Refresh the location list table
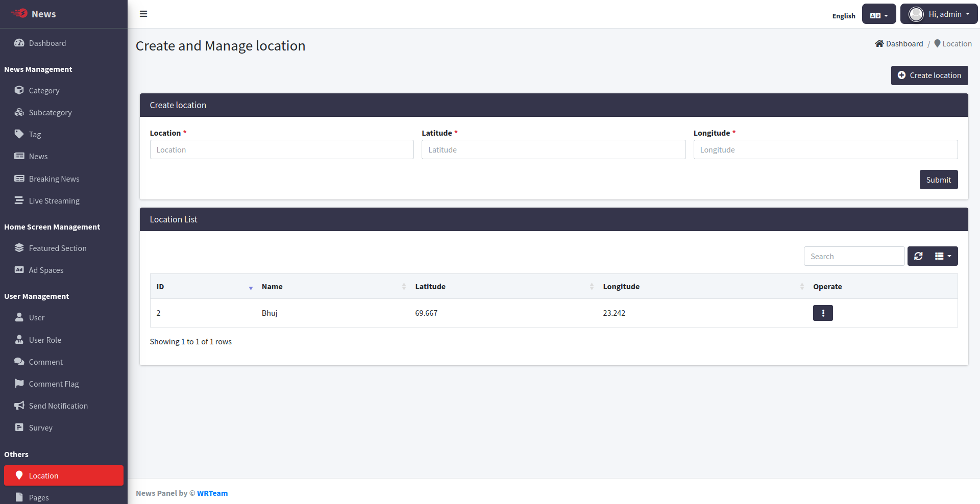980x504 pixels. (x=918, y=256)
